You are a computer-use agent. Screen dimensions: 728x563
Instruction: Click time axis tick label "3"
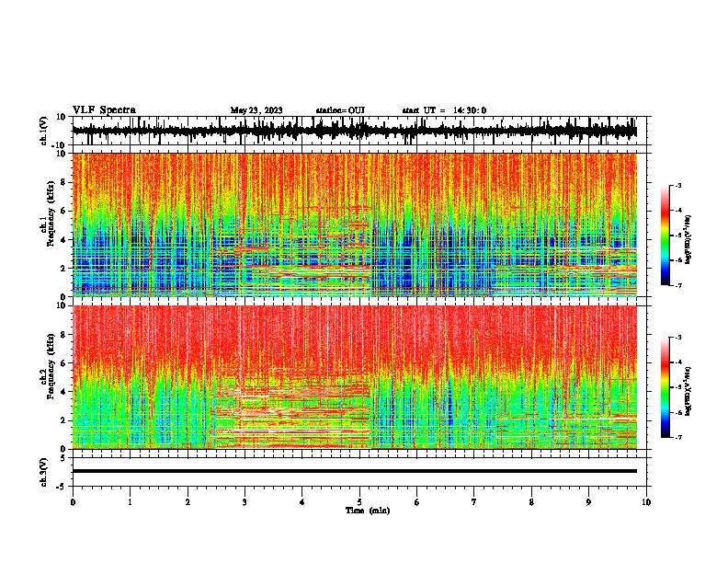245,502
